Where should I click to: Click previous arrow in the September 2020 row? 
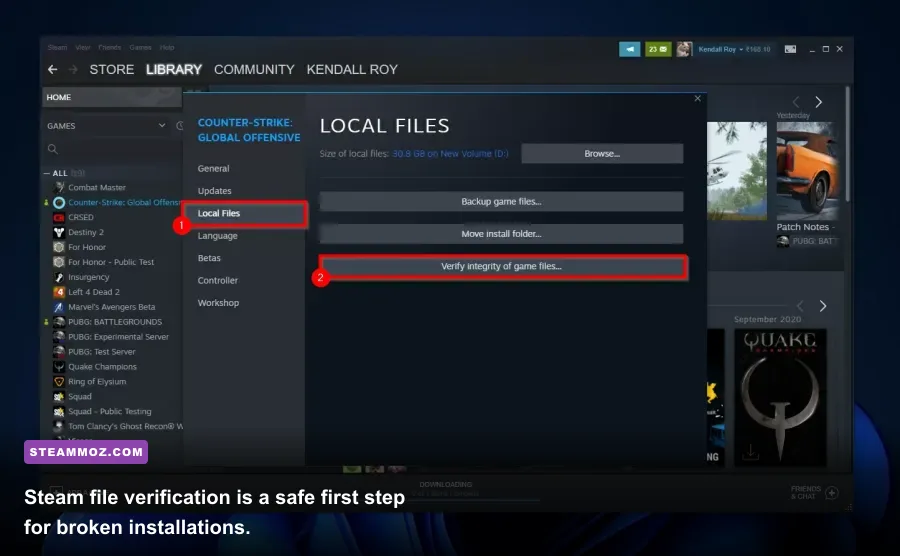coord(800,306)
